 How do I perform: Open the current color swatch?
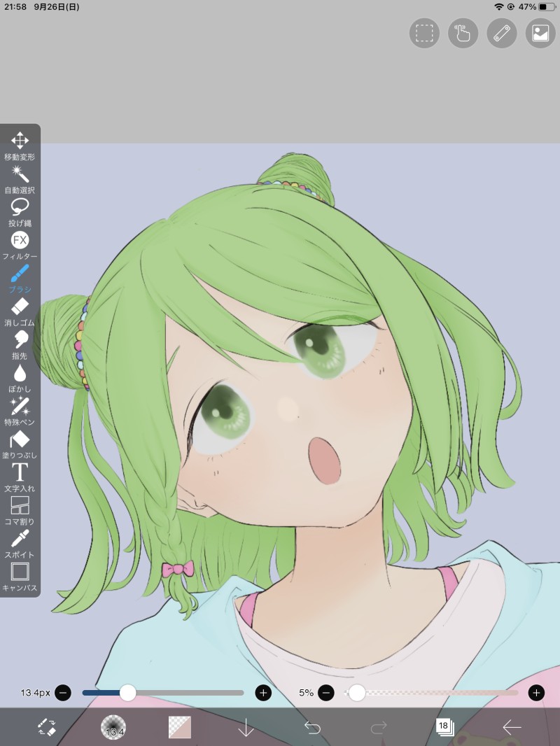click(180, 727)
